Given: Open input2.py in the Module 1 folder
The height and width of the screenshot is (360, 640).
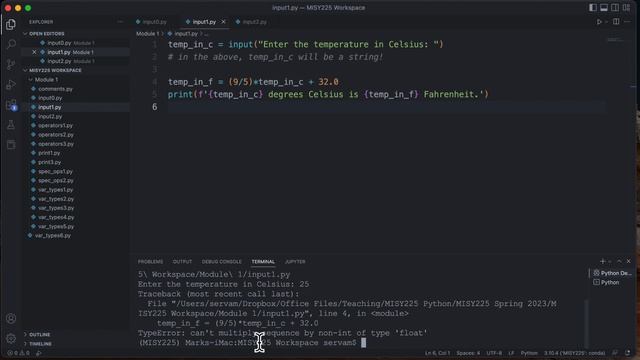Looking at the screenshot, I should (50, 116).
